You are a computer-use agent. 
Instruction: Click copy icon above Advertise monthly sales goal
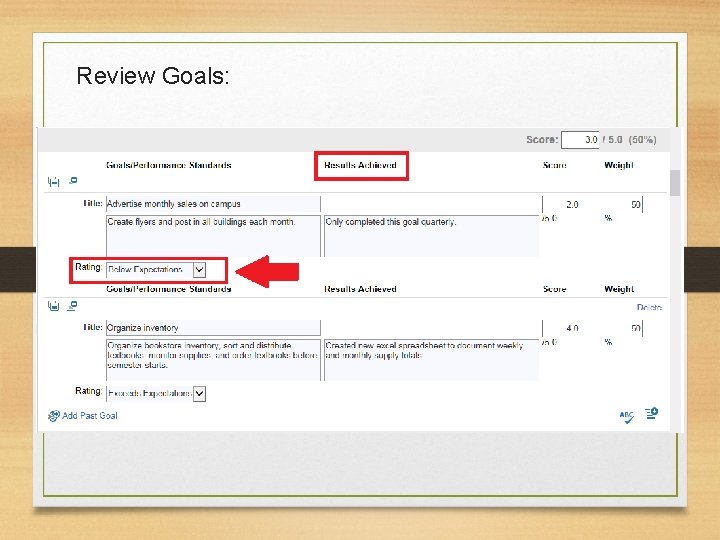tap(73, 181)
